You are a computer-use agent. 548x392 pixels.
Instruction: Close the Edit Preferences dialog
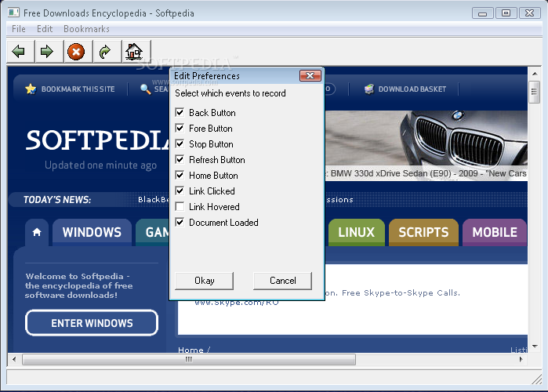coord(310,76)
